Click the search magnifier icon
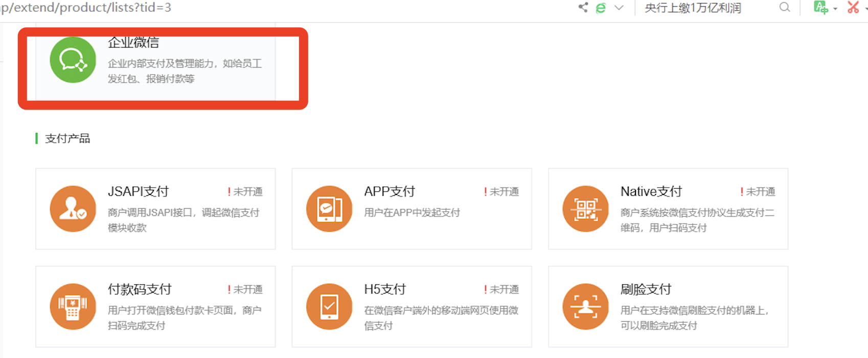This screenshot has width=868, height=358. (x=785, y=7)
